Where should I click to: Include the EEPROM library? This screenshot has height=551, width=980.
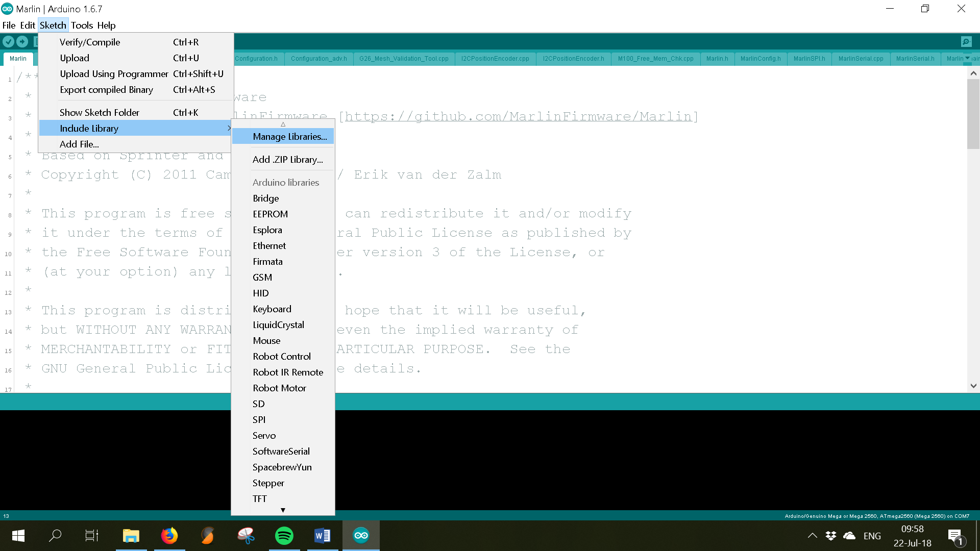point(283,214)
